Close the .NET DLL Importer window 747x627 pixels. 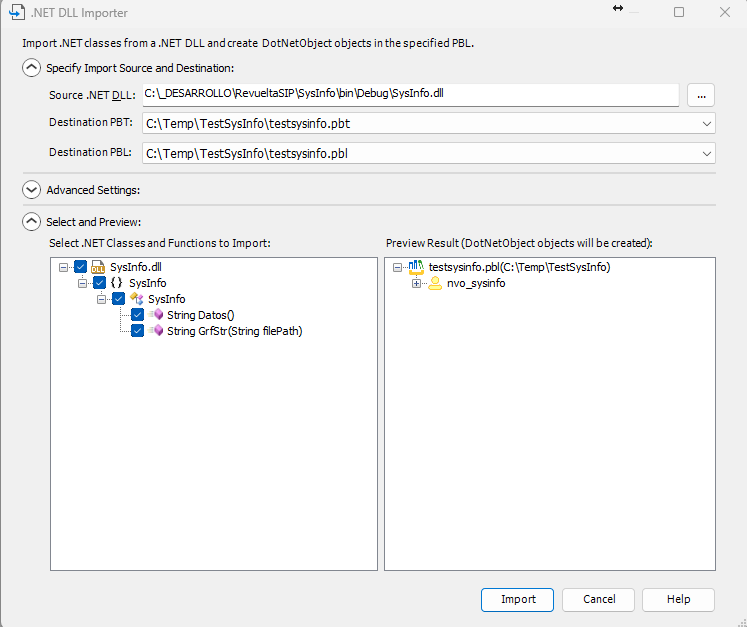pyautogui.click(x=725, y=12)
